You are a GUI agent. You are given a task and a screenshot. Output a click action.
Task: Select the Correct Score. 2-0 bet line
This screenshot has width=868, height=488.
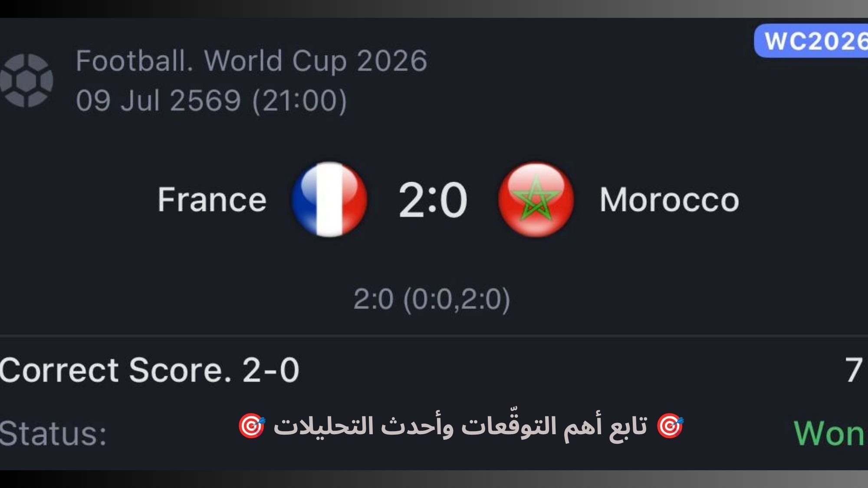point(150,370)
